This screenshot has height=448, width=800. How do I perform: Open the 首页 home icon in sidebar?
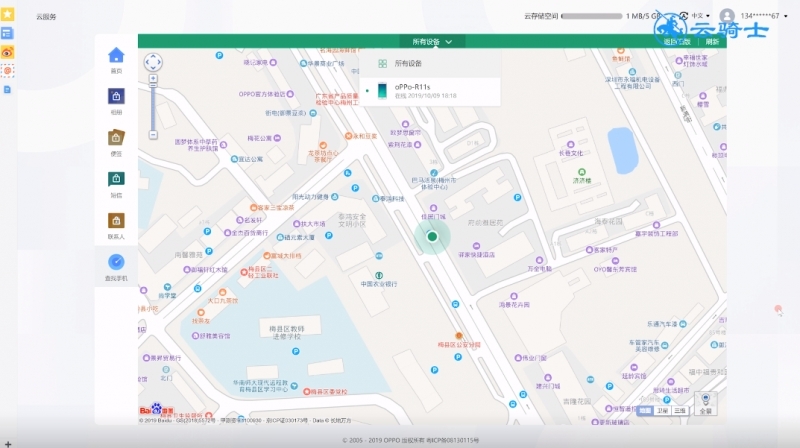[116, 55]
